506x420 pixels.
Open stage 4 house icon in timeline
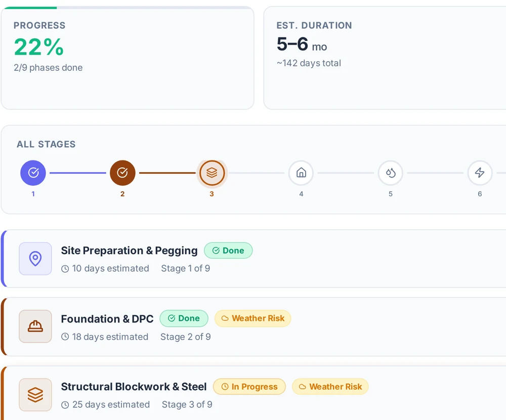[301, 173]
